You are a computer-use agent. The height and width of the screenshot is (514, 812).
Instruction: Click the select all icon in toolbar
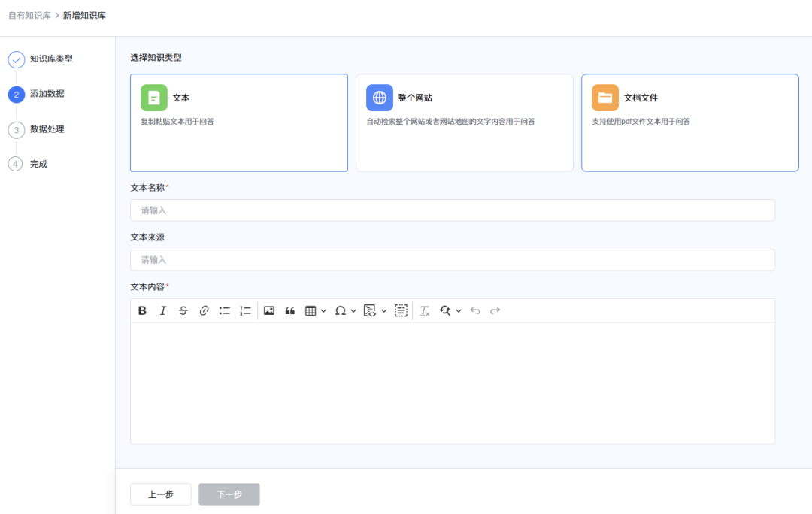(x=401, y=310)
